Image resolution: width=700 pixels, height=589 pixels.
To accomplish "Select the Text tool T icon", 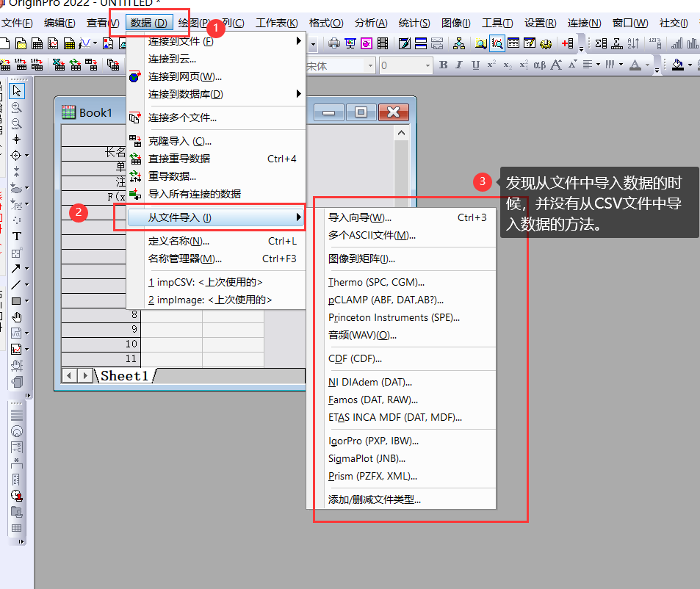I will pos(16,236).
